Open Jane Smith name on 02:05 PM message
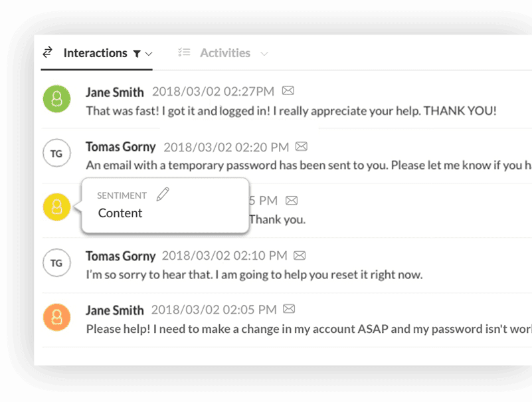Screen dimensions: 532x402 point(115,310)
